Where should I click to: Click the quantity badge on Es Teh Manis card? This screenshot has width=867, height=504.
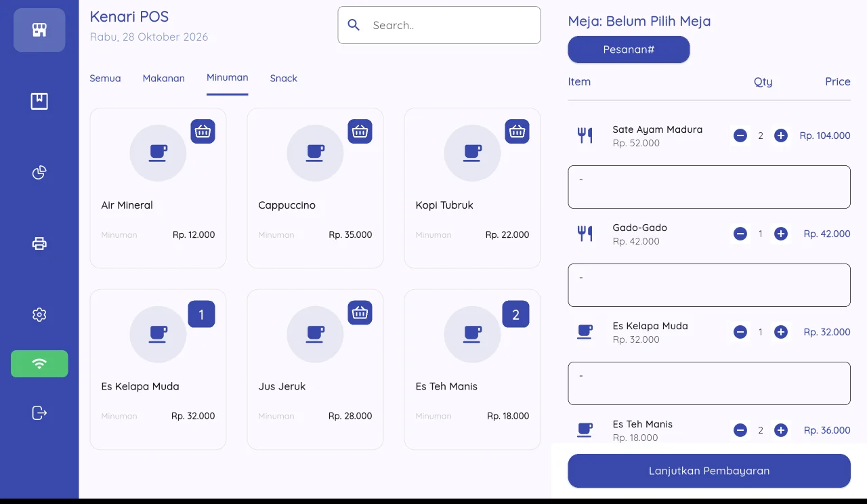(x=515, y=314)
